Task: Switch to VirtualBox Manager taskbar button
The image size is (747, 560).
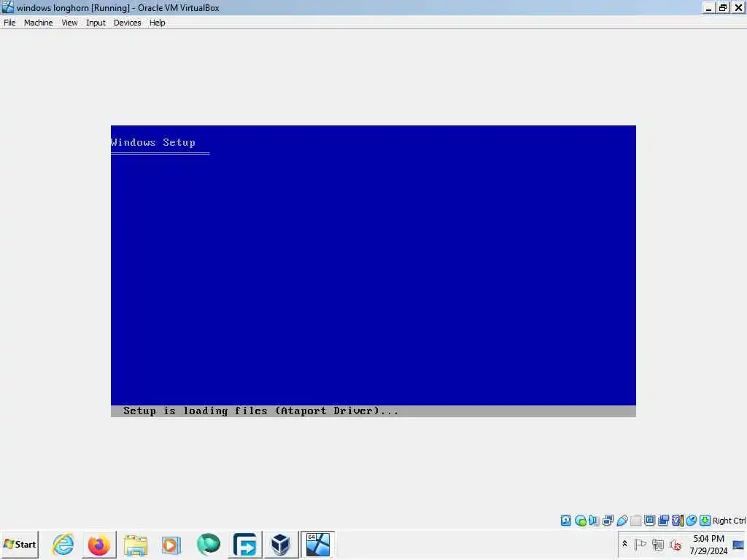Action: tap(281, 545)
